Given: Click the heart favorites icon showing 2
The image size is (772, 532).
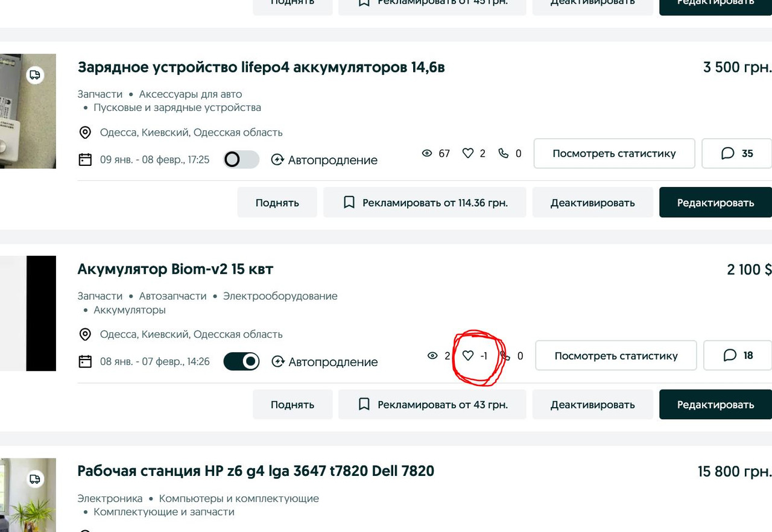Looking at the screenshot, I should coord(467,153).
